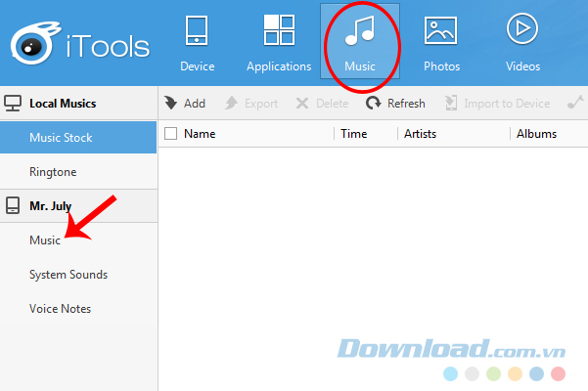Open the Photos picture icon
Screen dimensions: 588x391
tap(440, 30)
